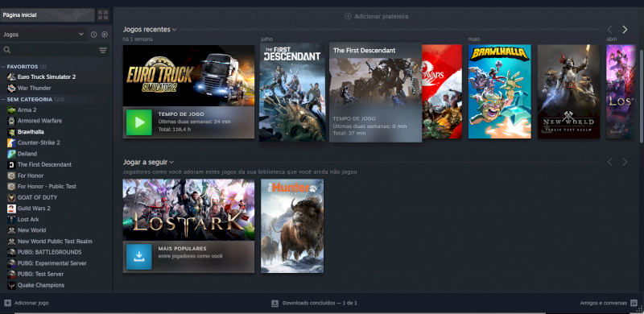The width and height of the screenshot is (644, 314).
Task: Open the Lost Ark banner in Jogar a seguir
Action: pos(188,209)
